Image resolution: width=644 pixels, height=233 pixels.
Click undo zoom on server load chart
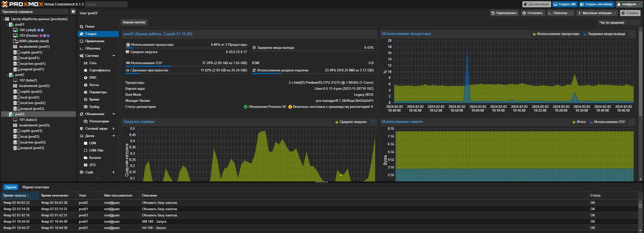point(373,122)
